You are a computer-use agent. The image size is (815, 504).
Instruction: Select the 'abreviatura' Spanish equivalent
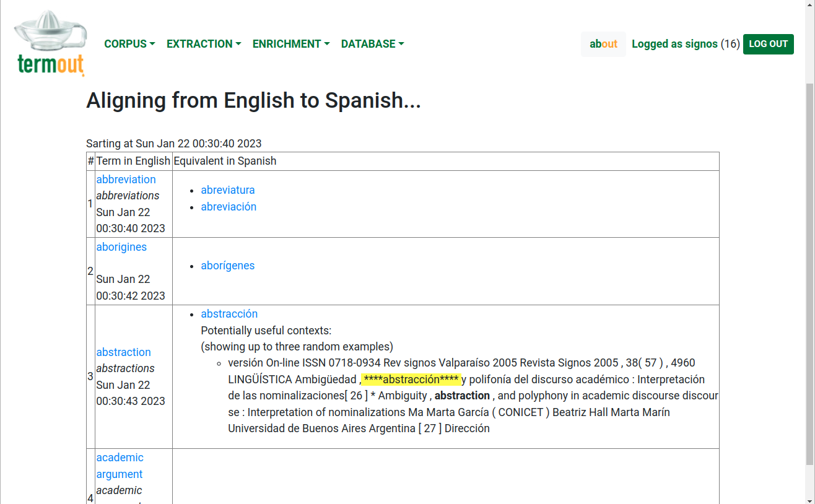tap(228, 190)
